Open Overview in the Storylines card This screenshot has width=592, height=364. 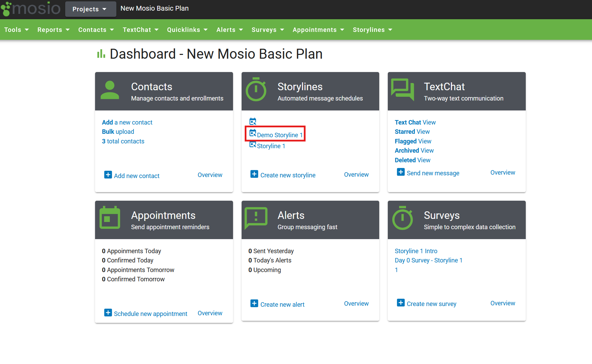tap(356, 175)
